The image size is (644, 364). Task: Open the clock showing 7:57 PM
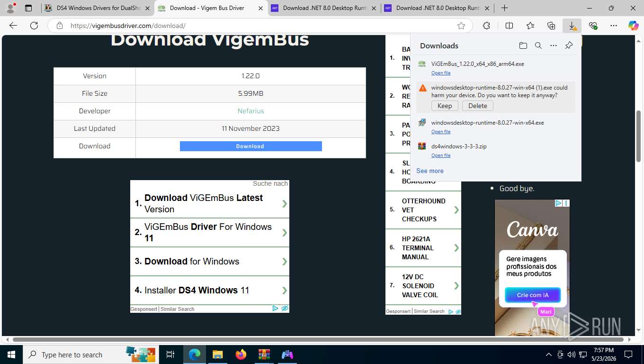[603, 355]
